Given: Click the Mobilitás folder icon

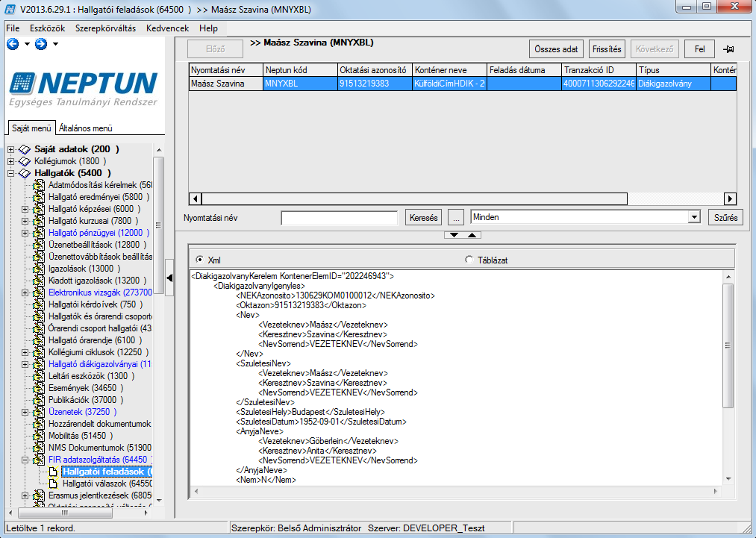Looking at the screenshot, I should tap(39, 436).
